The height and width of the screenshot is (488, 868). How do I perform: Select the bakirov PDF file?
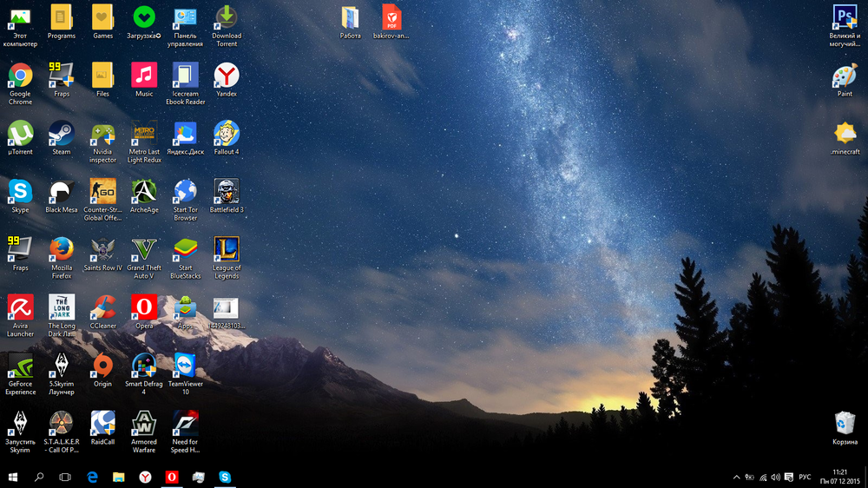[x=391, y=18]
